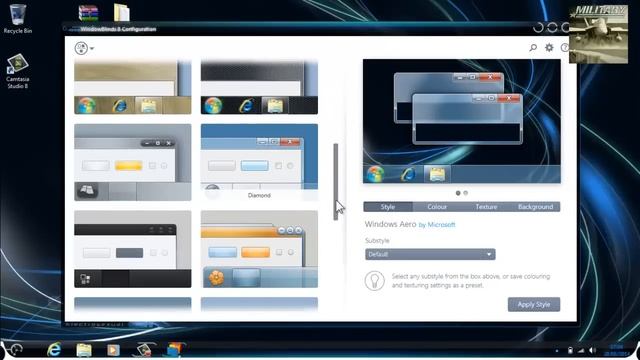Screen dimensions: 640x360
Task: Click the battery power tray icon
Action: tap(570, 350)
